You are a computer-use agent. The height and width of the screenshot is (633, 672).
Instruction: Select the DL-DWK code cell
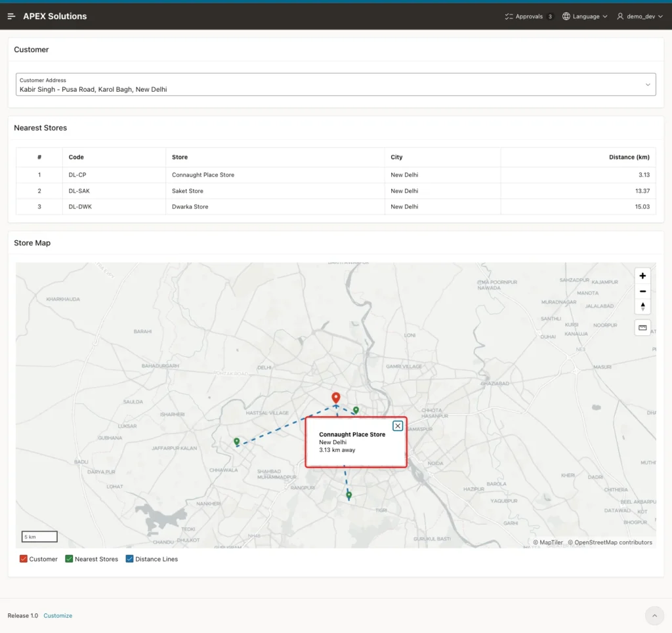tap(114, 207)
